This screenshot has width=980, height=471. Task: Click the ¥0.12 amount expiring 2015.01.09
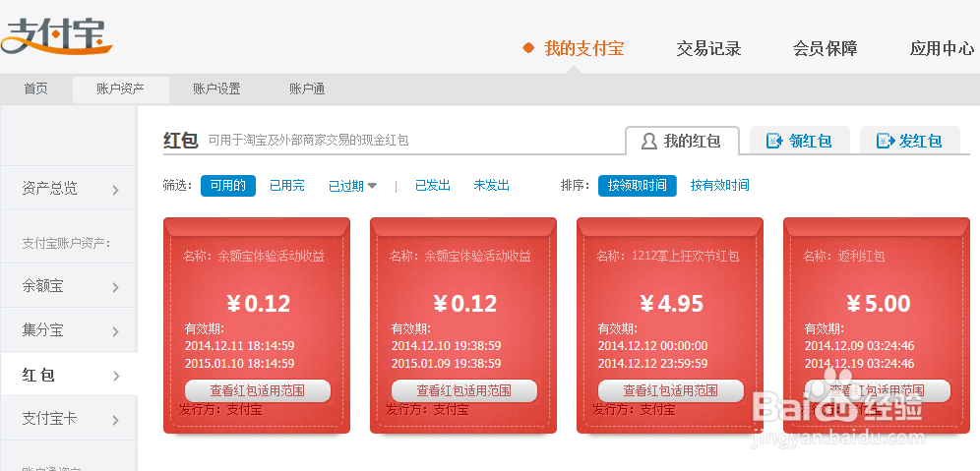(x=465, y=304)
